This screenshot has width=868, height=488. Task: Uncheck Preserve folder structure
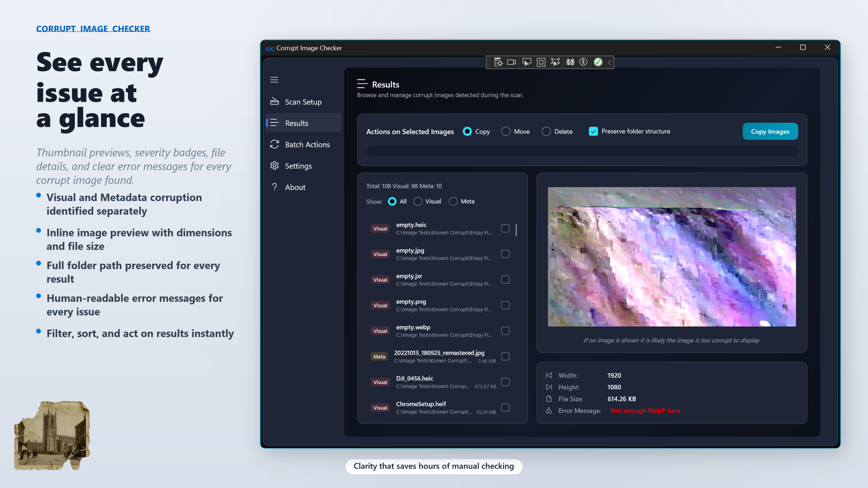pyautogui.click(x=593, y=131)
